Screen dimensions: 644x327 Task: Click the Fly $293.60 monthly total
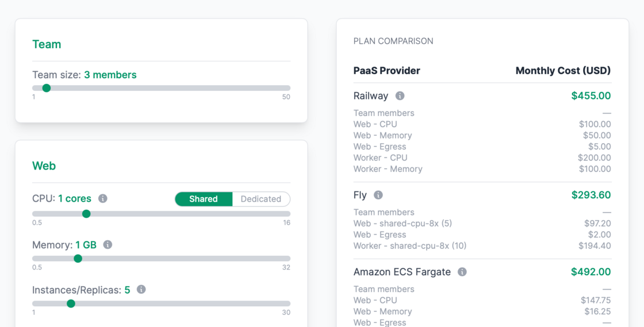tap(591, 195)
